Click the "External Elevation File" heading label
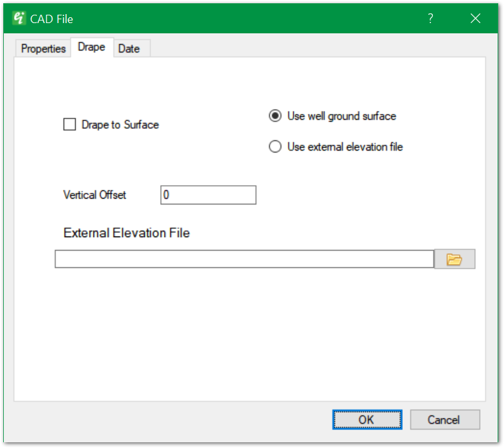Viewport: 504px width, 448px height. [127, 233]
